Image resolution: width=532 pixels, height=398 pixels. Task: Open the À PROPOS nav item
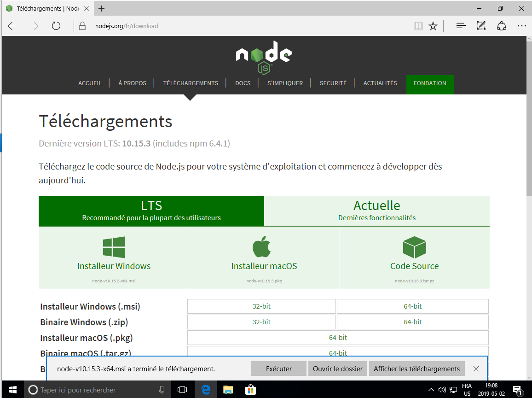pyautogui.click(x=133, y=83)
